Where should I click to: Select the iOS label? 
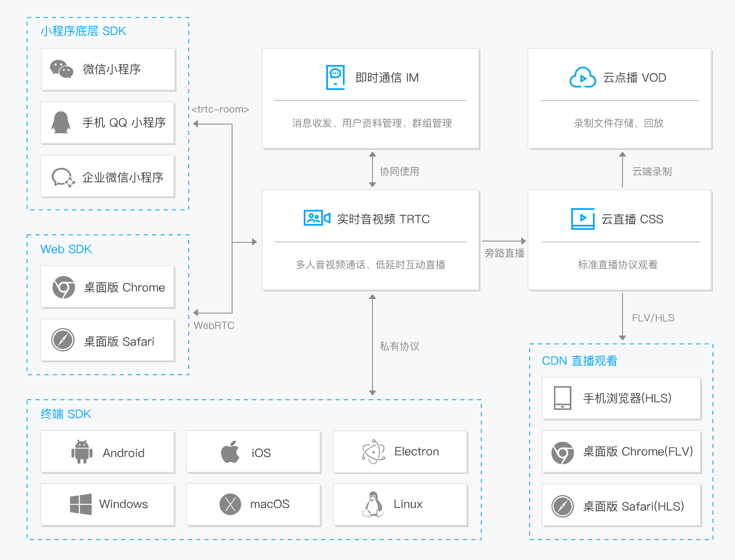[261, 453]
